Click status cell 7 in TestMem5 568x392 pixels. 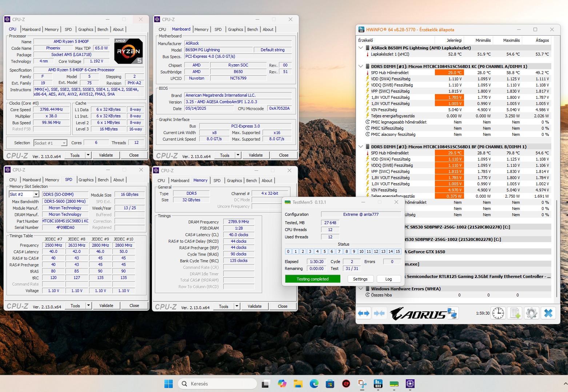339,251
